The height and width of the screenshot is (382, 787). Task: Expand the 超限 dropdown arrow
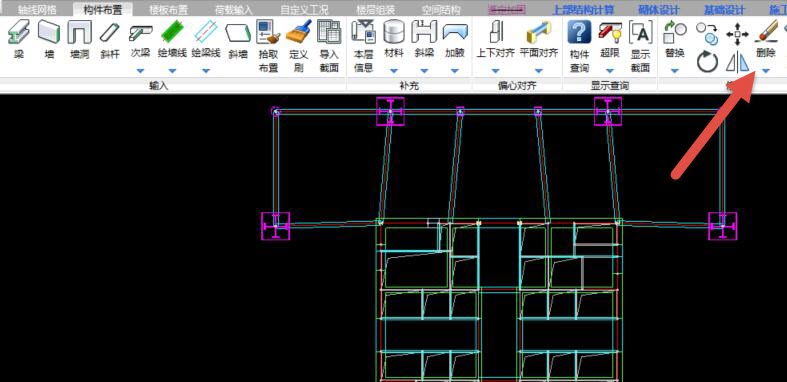[610, 71]
